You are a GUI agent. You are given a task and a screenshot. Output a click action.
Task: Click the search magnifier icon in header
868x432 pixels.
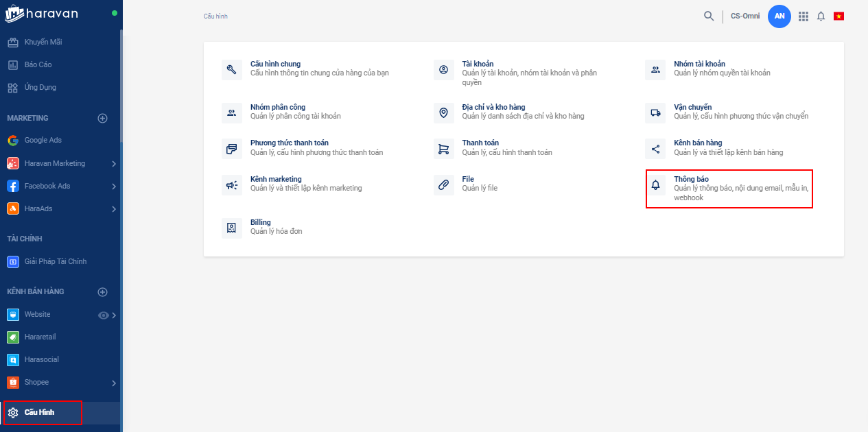(x=709, y=16)
